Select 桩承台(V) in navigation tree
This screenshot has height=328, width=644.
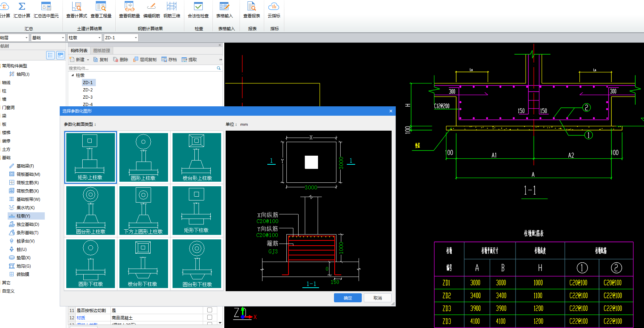point(22,241)
